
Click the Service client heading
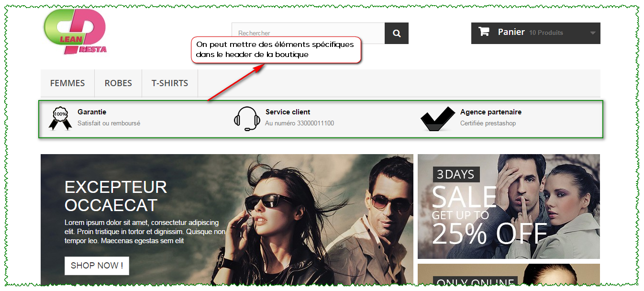coord(288,112)
